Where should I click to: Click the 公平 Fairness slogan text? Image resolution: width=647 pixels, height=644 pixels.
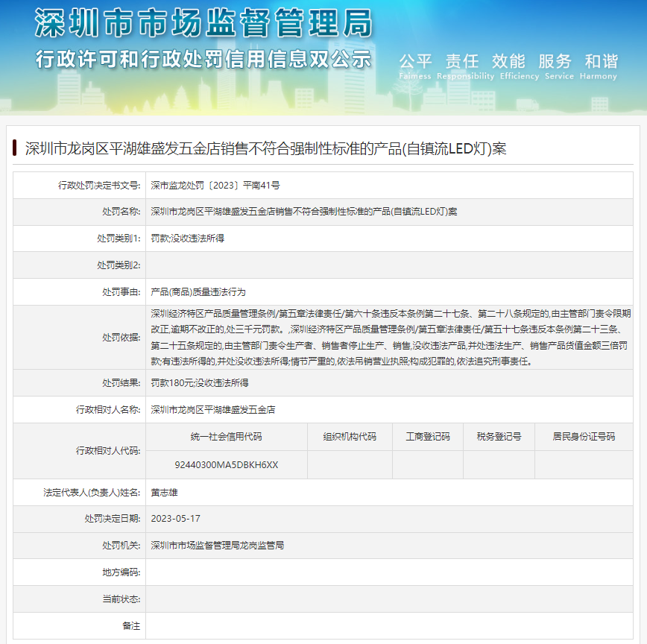pyautogui.click(x=415, y=66)
